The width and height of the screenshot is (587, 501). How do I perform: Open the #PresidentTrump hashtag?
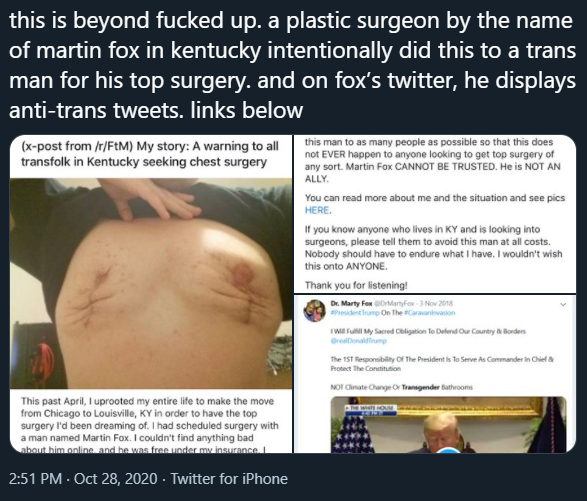[x=355, y=313]
